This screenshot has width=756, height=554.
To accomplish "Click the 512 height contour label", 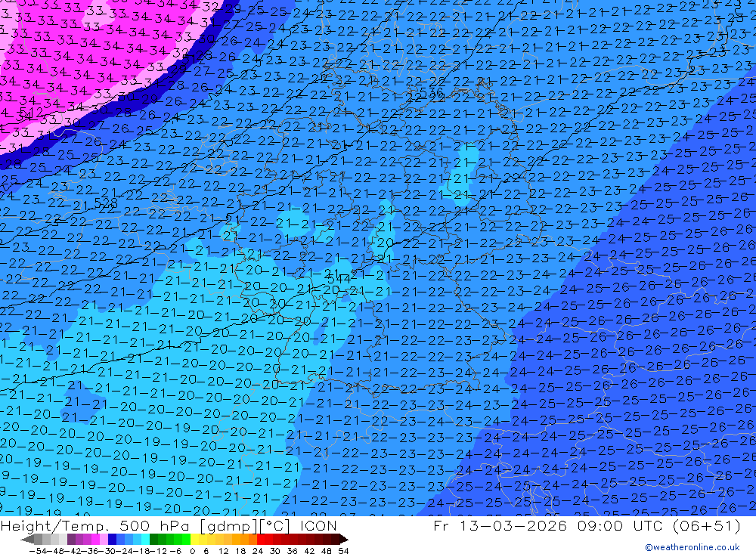I will pos(31,114).
